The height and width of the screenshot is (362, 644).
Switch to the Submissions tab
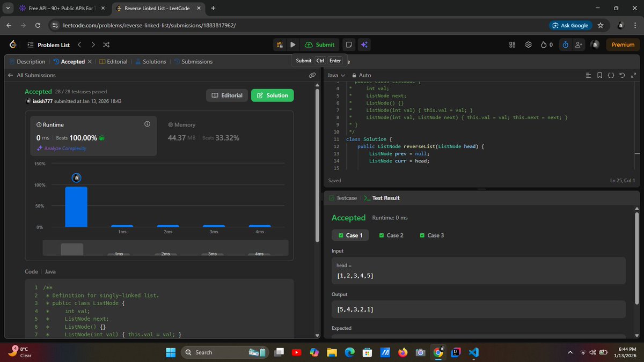tap(193, 62)
